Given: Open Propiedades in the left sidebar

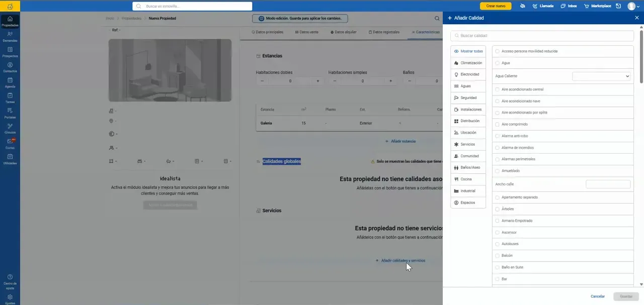Looking at the screenshot, I should pos(10,22).
